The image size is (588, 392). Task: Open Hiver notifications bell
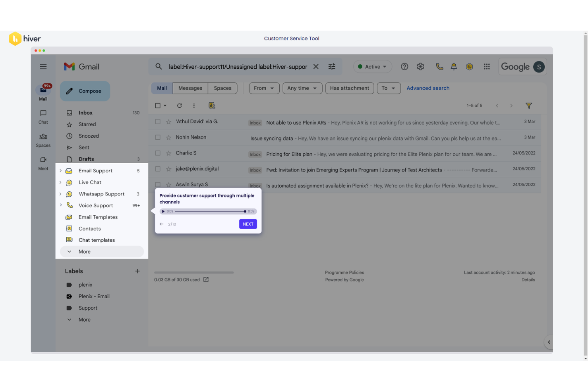pyautogui.click(x=454, y=66)
